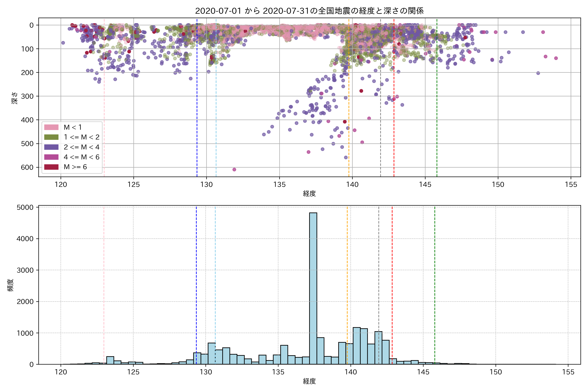
Task: Click the histogram bar near longitude 123.5
Action: (110, 360)
